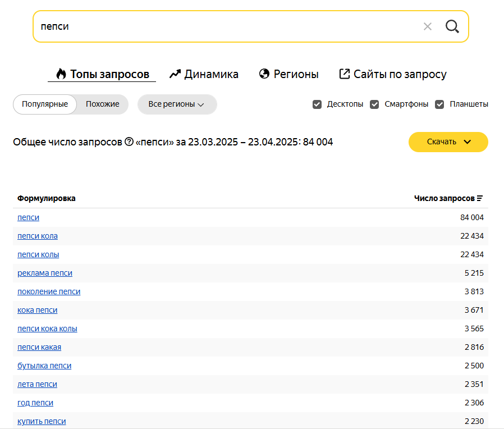504x429 pixels.
Task: Click the question mark help icon
Action: tap(129, 142)
